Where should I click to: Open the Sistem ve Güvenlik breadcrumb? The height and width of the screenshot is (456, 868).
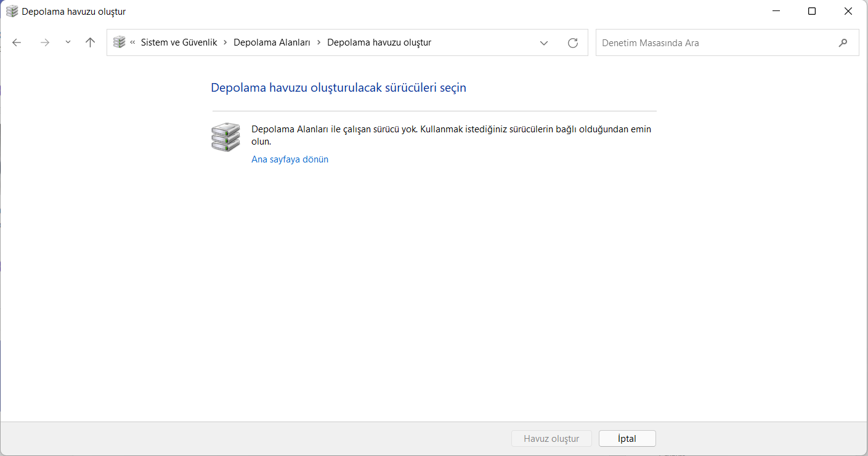(179, 42)
